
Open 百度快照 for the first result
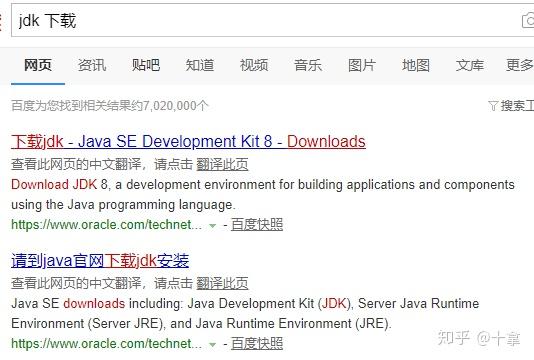pyautogui.click(x=257, y=225)
